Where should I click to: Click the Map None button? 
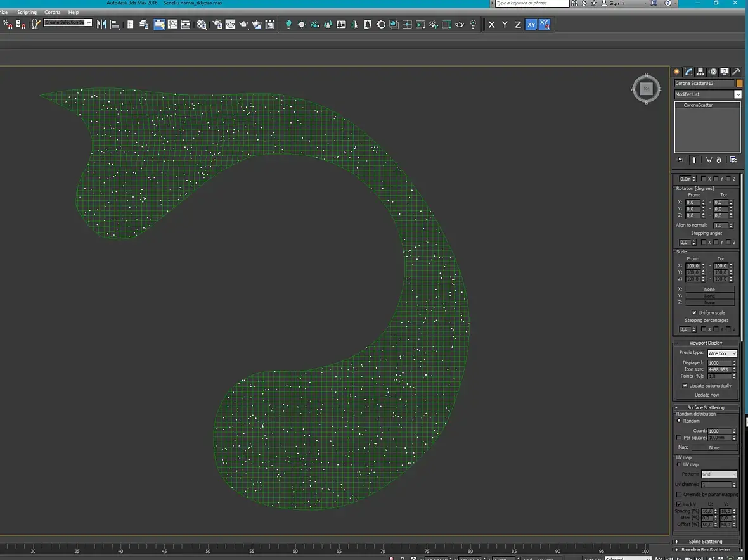click(714, 447)
